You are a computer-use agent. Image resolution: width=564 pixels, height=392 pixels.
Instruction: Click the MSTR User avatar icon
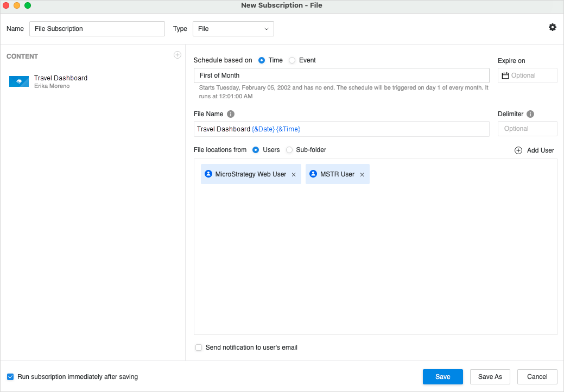point(313,174)
